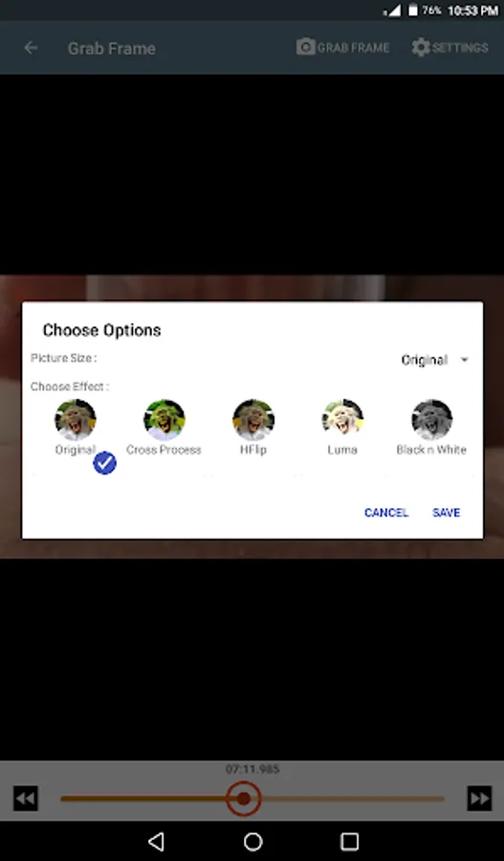Select the Original effect thumbnail
Image resolution: width=504 pixels, height=861 pixels.
tap(76, 420)
